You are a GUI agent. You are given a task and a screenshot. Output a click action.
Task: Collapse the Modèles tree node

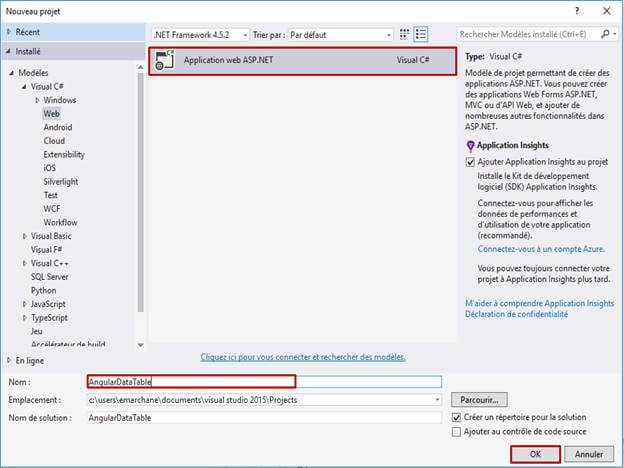pyautogui.click(x=12, y=73)
